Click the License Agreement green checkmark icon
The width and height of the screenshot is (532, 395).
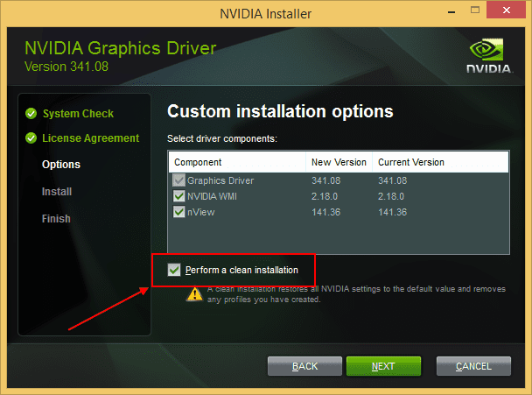[x=31, y=138]
